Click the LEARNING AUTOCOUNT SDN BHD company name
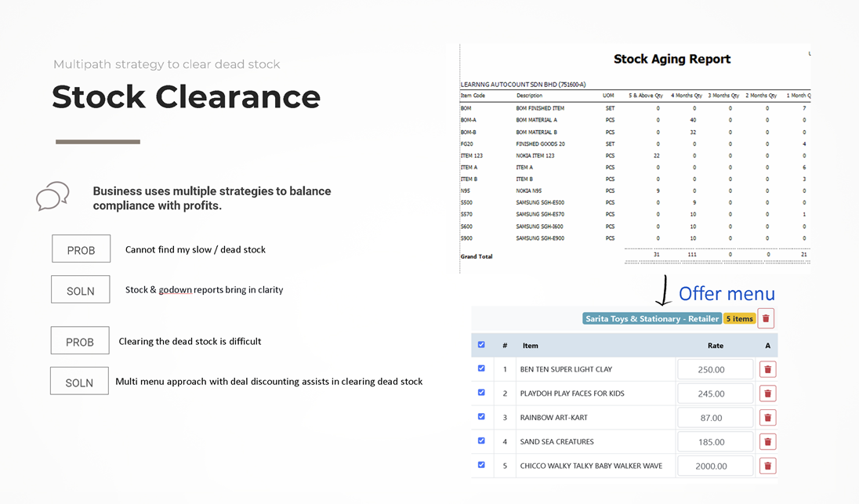 [524, 85]
